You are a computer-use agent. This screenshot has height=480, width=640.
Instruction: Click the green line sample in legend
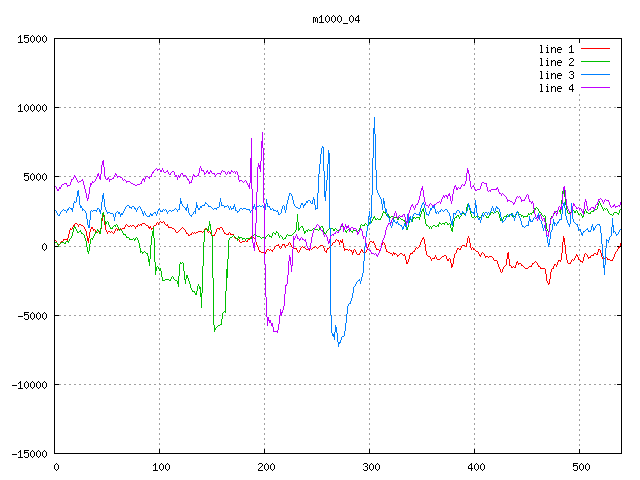pos(595,62)
